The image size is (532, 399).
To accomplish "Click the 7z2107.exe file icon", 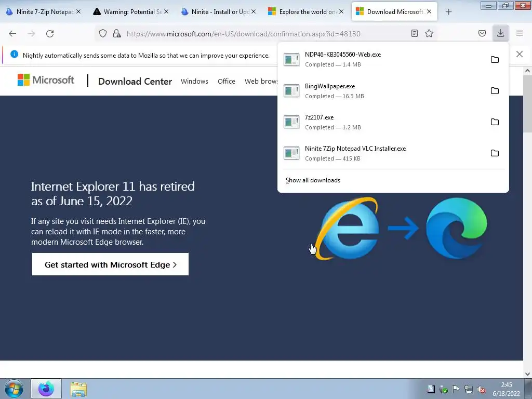I will coord(291,122).
